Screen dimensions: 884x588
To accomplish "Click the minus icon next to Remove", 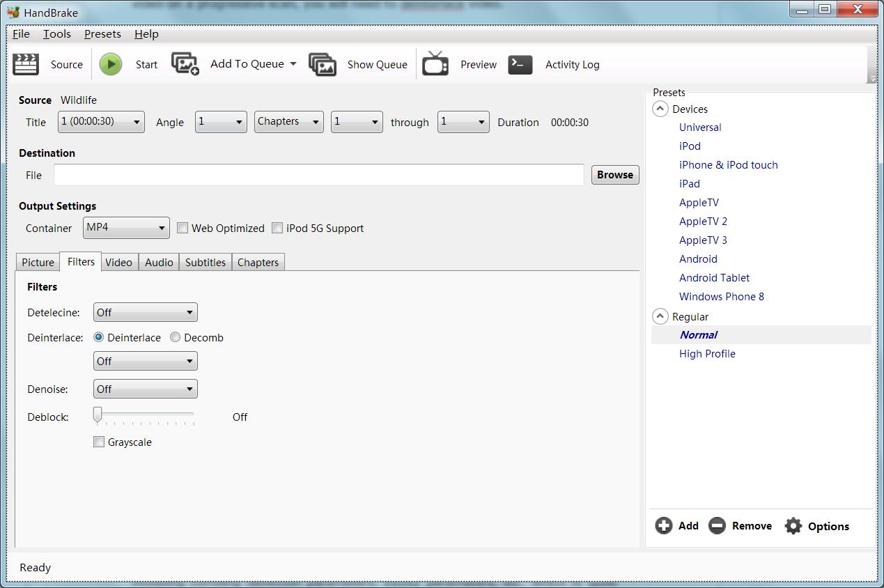I will point(717,526).
